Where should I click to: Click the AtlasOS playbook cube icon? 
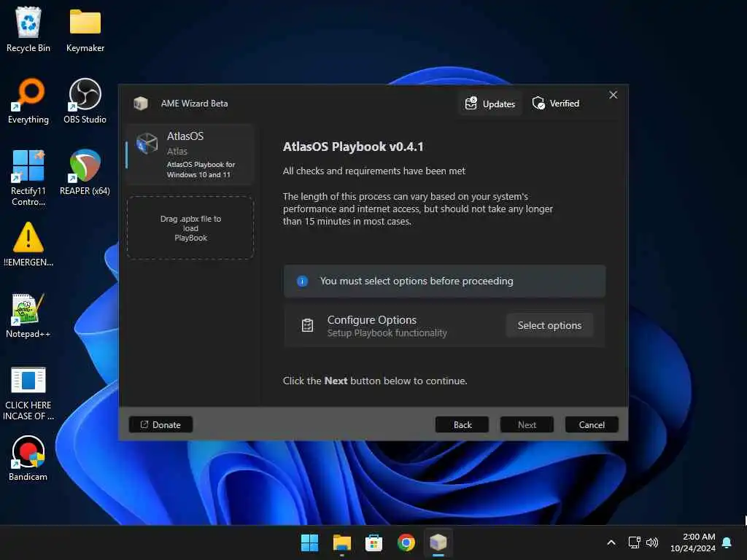tap(147, 143)
